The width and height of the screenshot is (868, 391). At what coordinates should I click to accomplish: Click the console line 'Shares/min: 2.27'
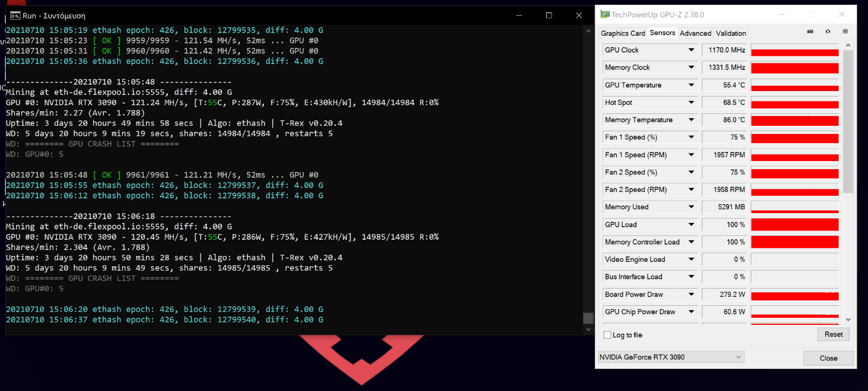(x=75, y=113)
